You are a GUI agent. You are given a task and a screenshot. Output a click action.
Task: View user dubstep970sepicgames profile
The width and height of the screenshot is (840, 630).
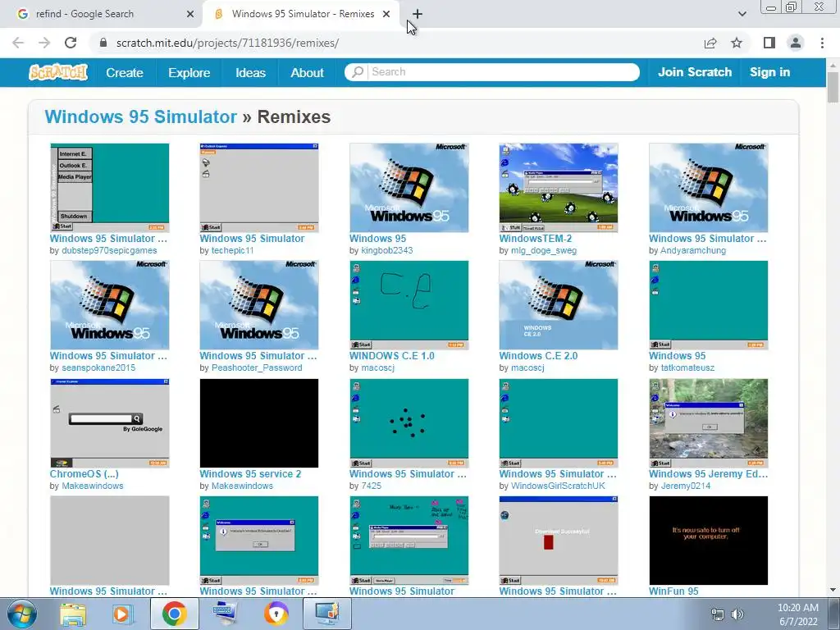(x=109, y=251)
